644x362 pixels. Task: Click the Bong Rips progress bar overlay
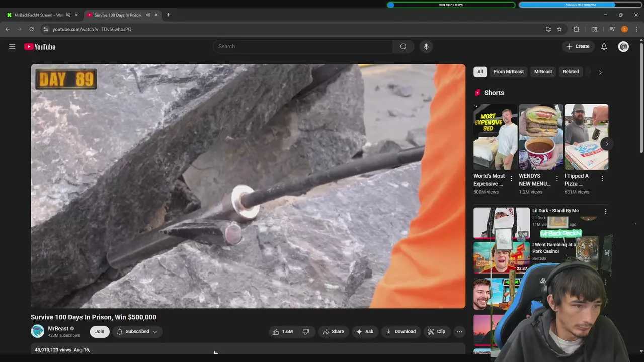pyautogui.click(x=451, y=5)
